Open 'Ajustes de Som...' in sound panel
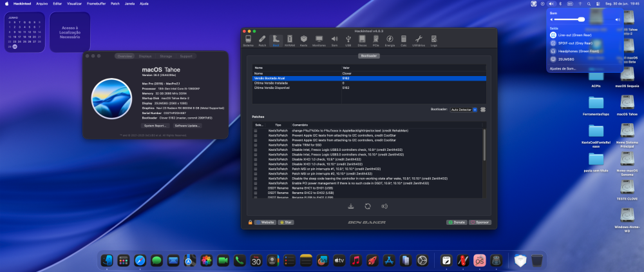This screenshot has height=272, width=644. pyautogui.click(x=563, y=68)
